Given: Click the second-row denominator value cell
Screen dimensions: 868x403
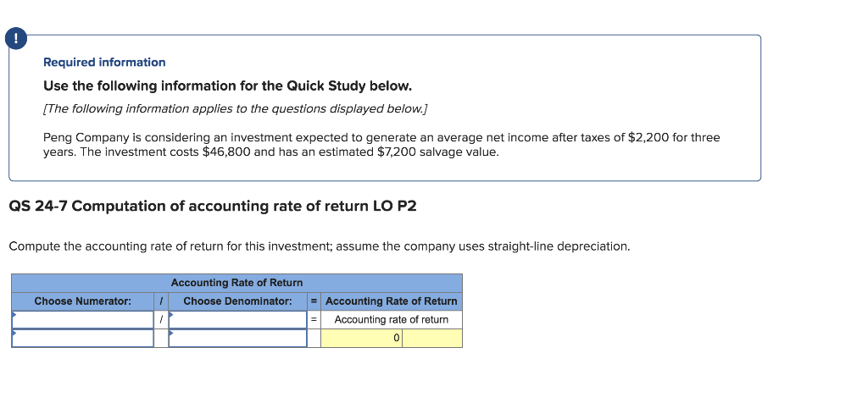Looking at the screenshot, I should pos(237,338).
